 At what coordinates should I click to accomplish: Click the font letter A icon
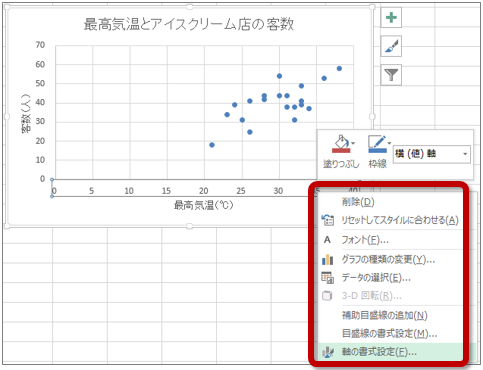tap(327, 240)
